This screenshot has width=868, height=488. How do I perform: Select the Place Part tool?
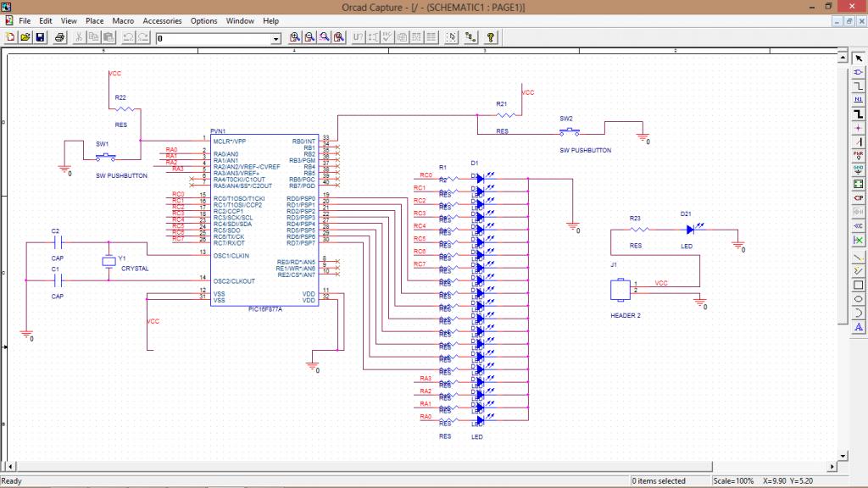(x=859, y=72)
